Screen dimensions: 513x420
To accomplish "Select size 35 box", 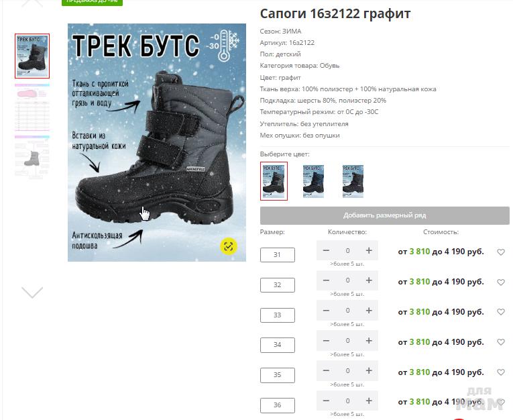I will [x=278, y=375].
